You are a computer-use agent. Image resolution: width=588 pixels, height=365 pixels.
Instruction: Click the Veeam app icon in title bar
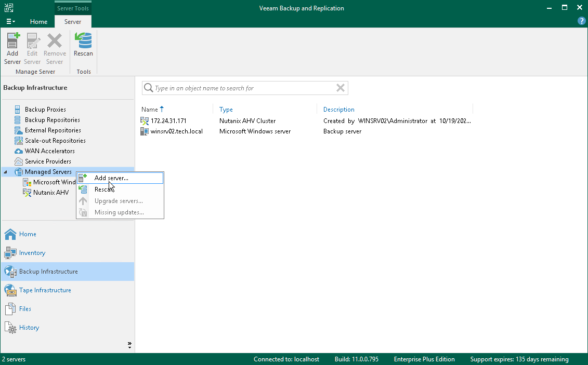(x=9, y=8)
